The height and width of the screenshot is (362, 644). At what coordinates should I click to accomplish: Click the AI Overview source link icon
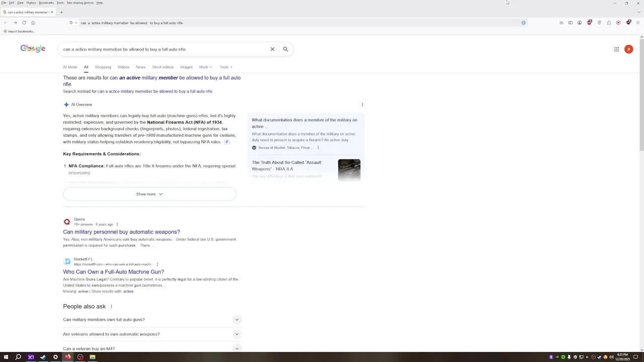point(227,142)
